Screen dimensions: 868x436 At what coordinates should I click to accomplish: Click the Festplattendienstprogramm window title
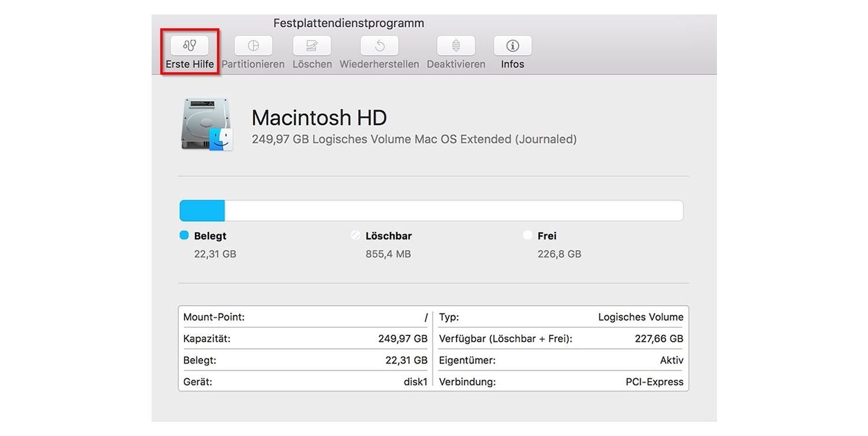(x=349, y=23)
